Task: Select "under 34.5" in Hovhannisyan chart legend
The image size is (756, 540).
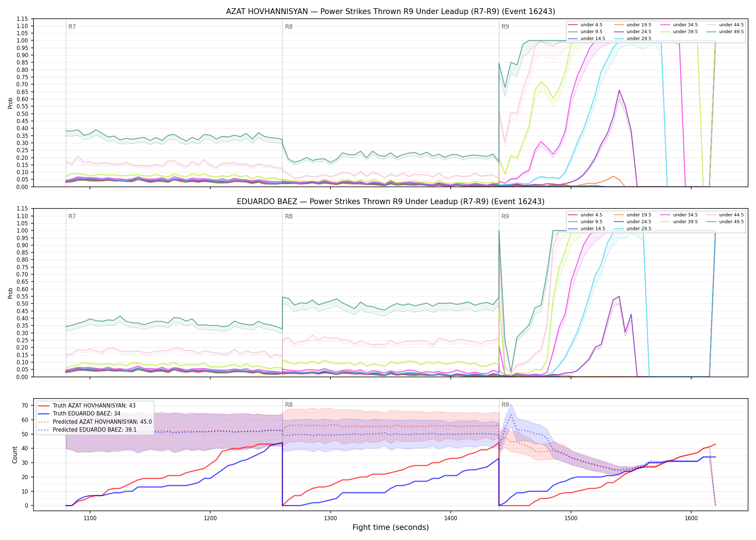Action: (x=679, y=25)
